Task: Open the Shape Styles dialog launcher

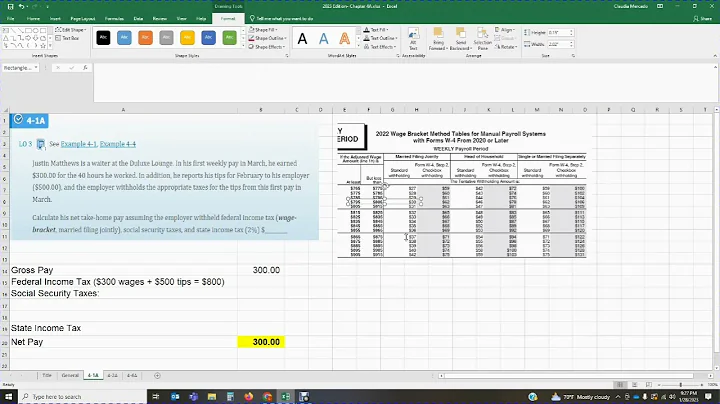Action: tap(287, 56)
